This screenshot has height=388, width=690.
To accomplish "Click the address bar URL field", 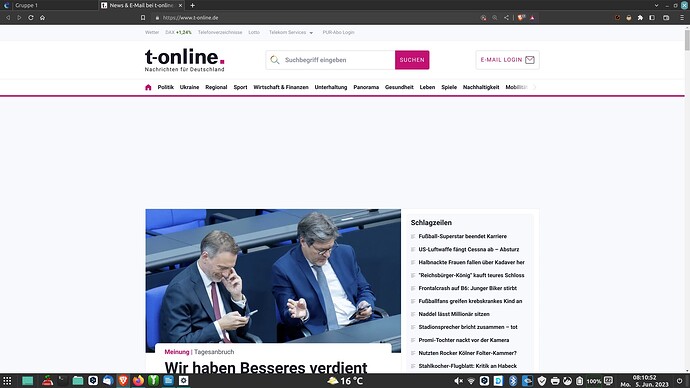I will tap(317, 18).
